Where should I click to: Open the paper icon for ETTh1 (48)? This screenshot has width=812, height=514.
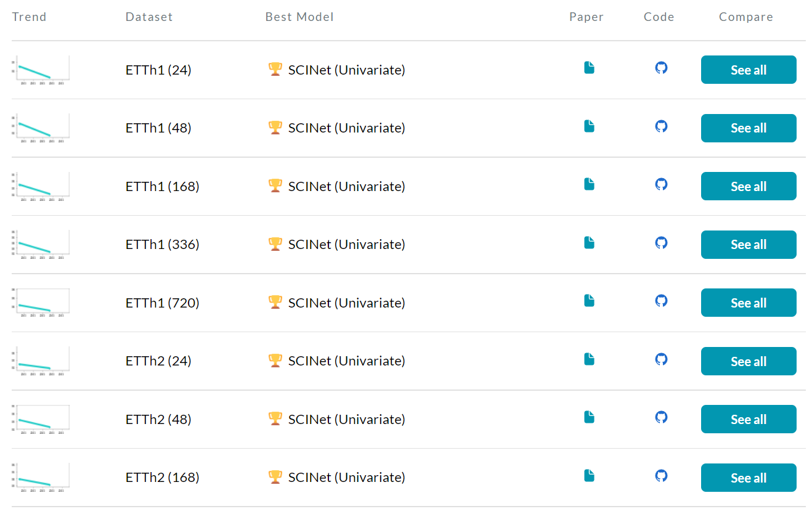click(x=589, y=126)
